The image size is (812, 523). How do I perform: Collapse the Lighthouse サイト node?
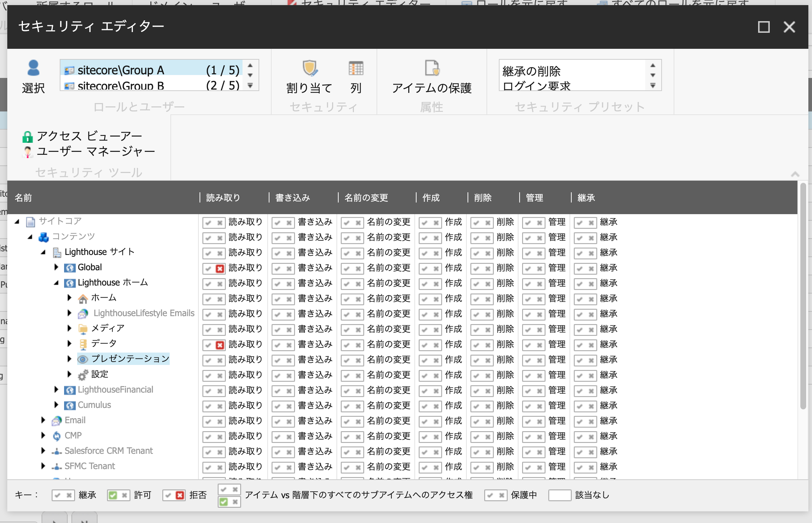point(43,252)
